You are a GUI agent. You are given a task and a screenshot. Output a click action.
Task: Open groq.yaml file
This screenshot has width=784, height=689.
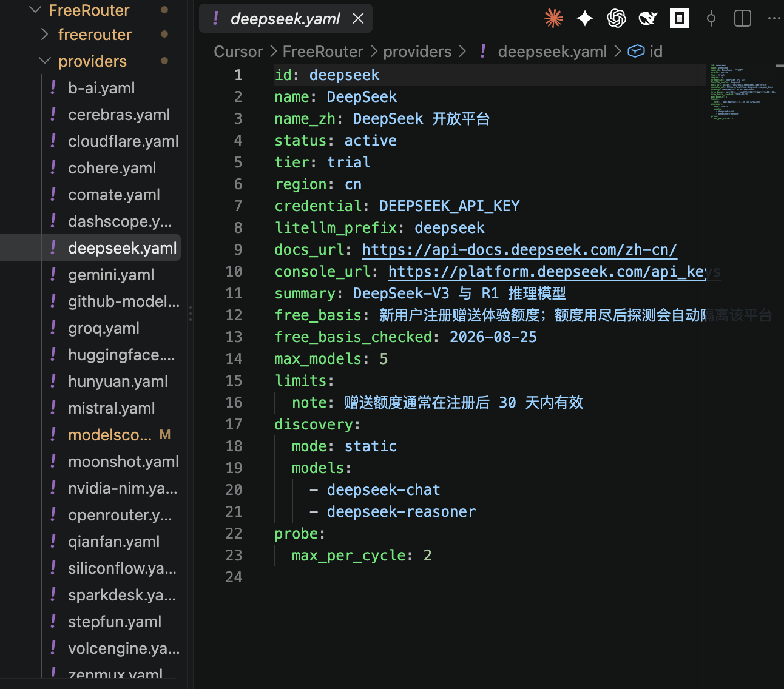pyautogui.click(x=104, y=328)
